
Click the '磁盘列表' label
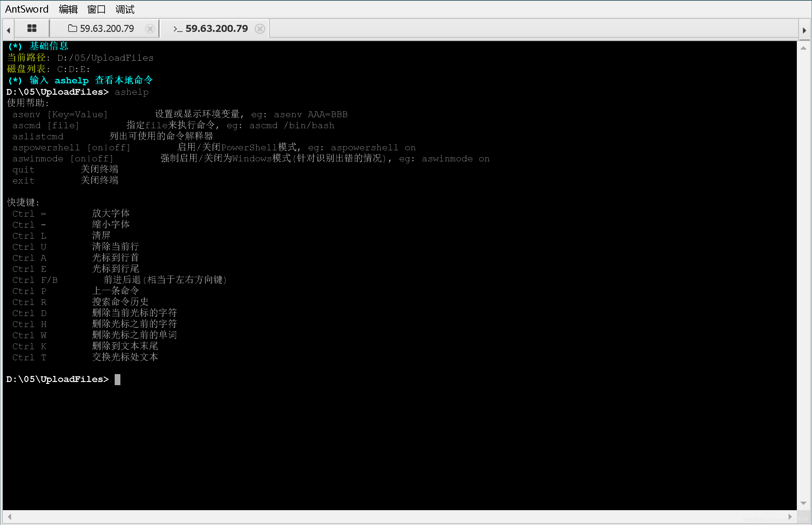pos(26,69)
